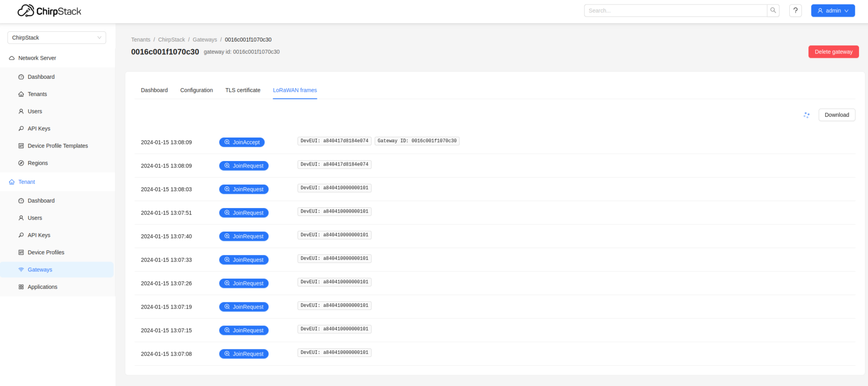Click the ChirpStack logo
The image size is (868, 386).
[x=49, y=11]
